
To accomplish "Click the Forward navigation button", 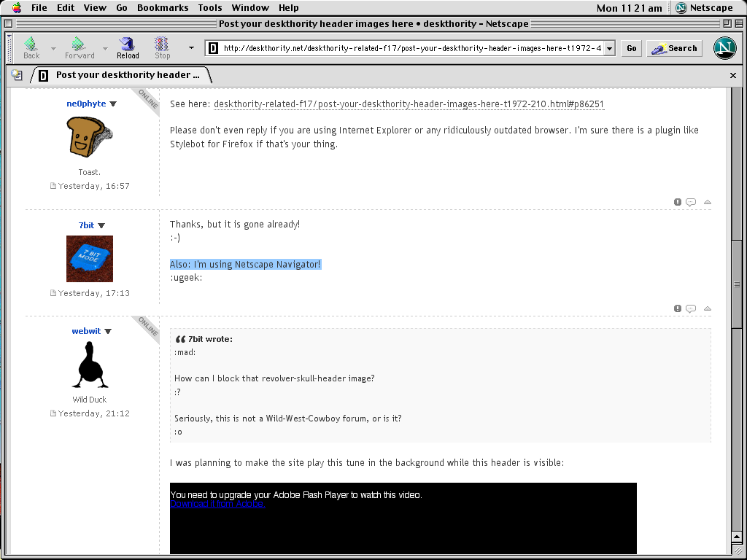I will tap(80, 48).
